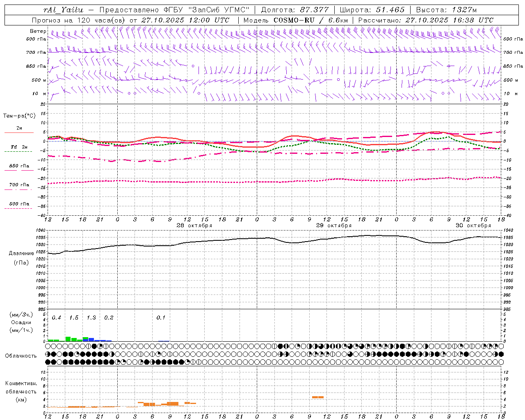
Task: Click the "0.1" precipitation total
Action: tap(161, 318)
